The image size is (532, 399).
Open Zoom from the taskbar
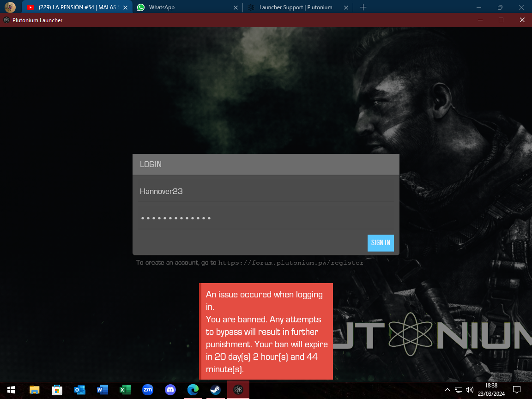(148, 390)
